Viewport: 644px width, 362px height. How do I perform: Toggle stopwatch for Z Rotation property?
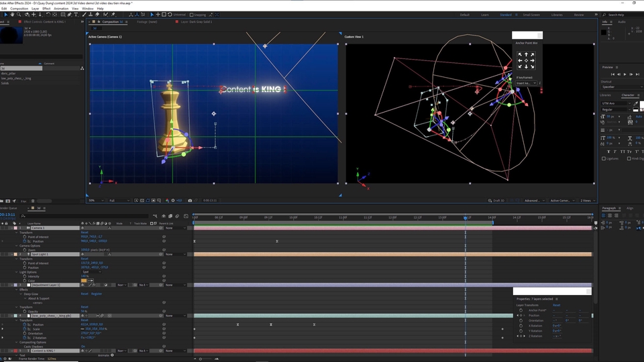(x=25, y=338)
